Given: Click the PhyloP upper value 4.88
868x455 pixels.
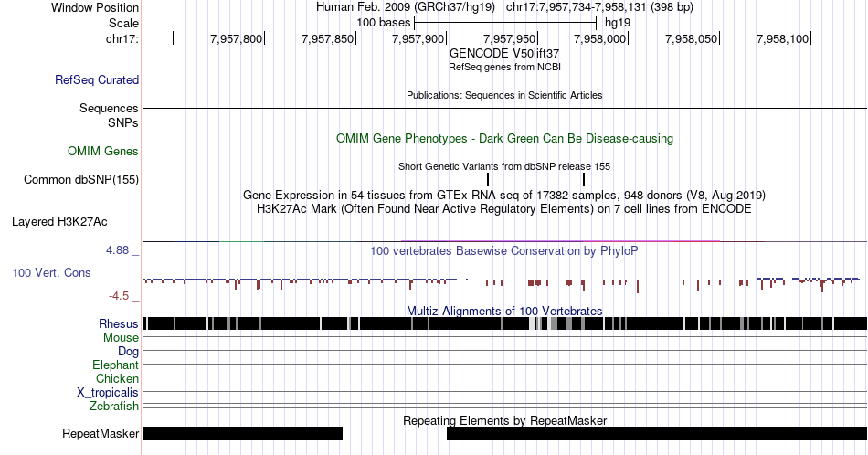Looking at the screenshot, I should [117, 250].
